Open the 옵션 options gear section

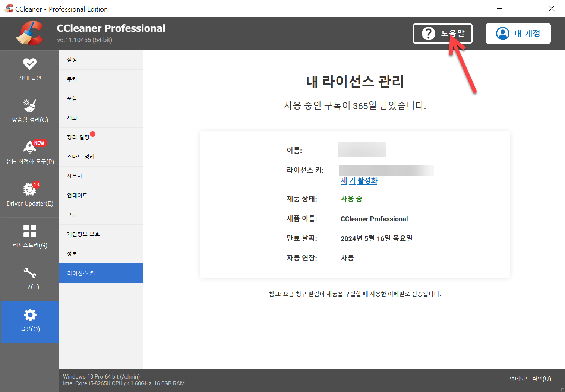click(30, 322)
